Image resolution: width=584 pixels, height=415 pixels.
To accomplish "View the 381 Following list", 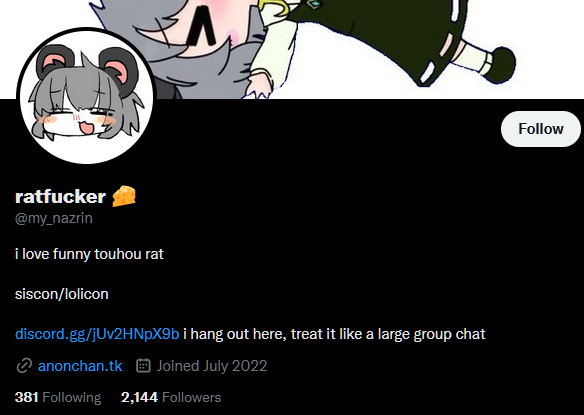I will (58, 397).
